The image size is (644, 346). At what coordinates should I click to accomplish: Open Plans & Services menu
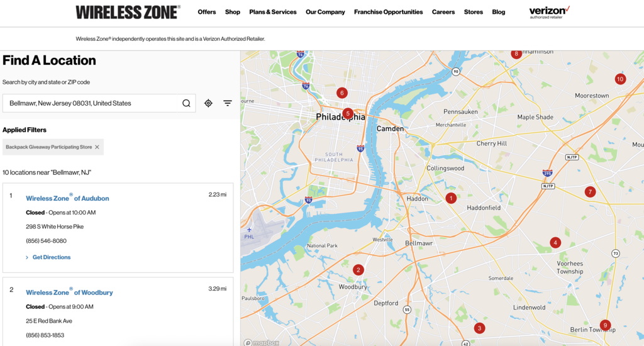(x=273, y=12)
